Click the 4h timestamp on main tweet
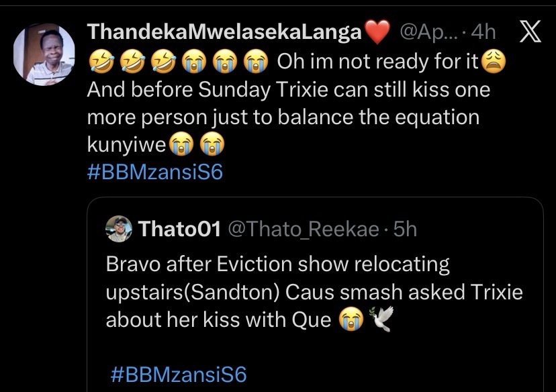Viewport: 556px width, 392px height. click(x=482, y=32)
